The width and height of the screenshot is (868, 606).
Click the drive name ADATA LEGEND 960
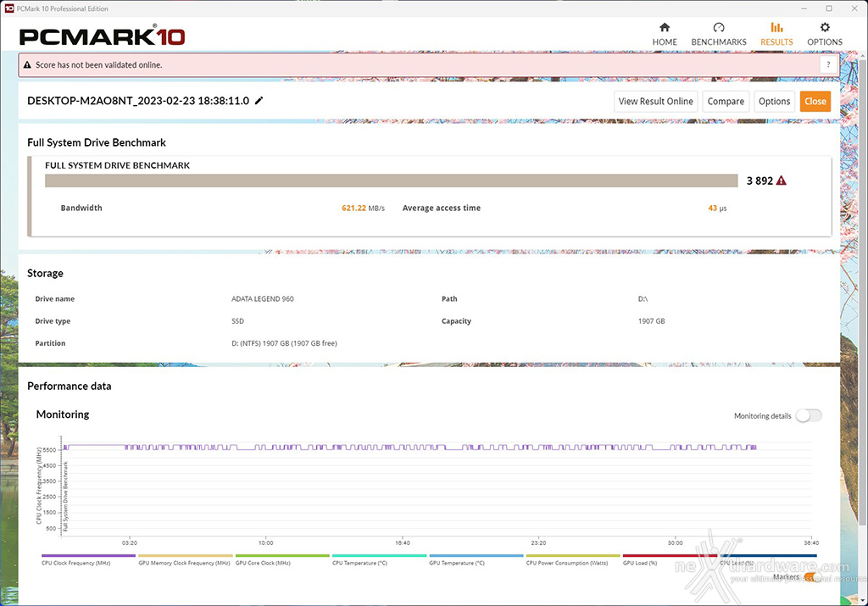point(263,299)
